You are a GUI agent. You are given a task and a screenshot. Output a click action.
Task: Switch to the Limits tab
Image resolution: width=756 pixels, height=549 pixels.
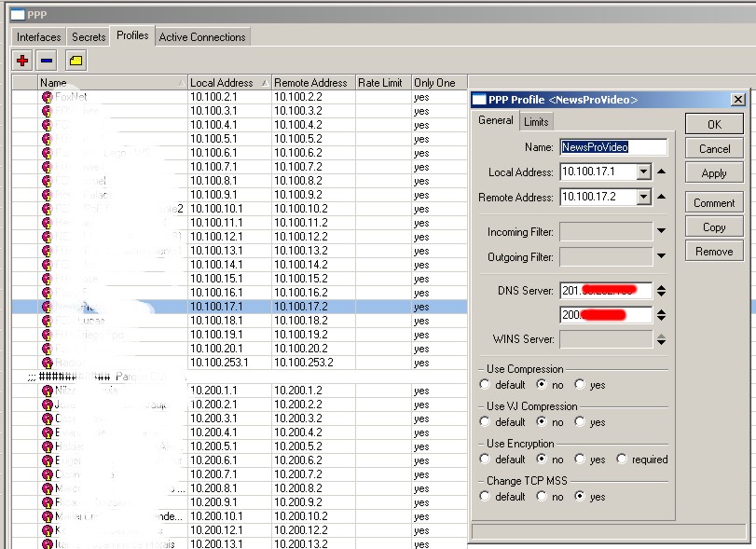(x=536, y=122)
